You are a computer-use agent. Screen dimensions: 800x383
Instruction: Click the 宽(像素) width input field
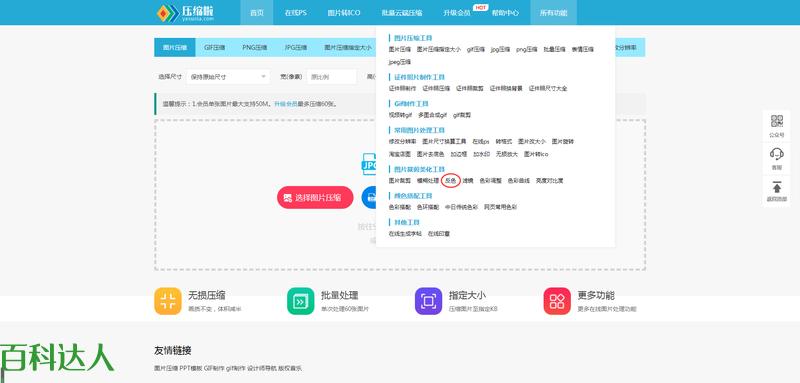pos(332,77)
